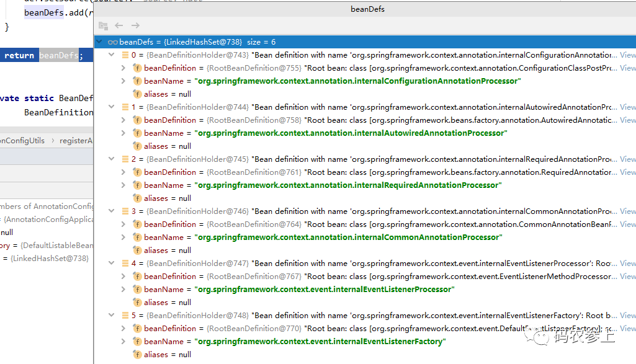Click the back arrow in beanDefs popup toolbar
Viewport: 636px width, 364px height.
(x=119, y=25)
